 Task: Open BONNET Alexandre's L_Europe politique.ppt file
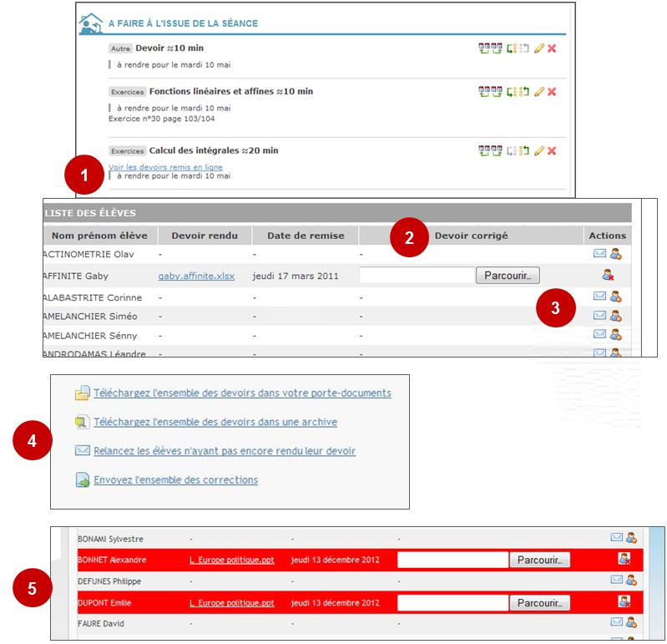tap(231, 560)
